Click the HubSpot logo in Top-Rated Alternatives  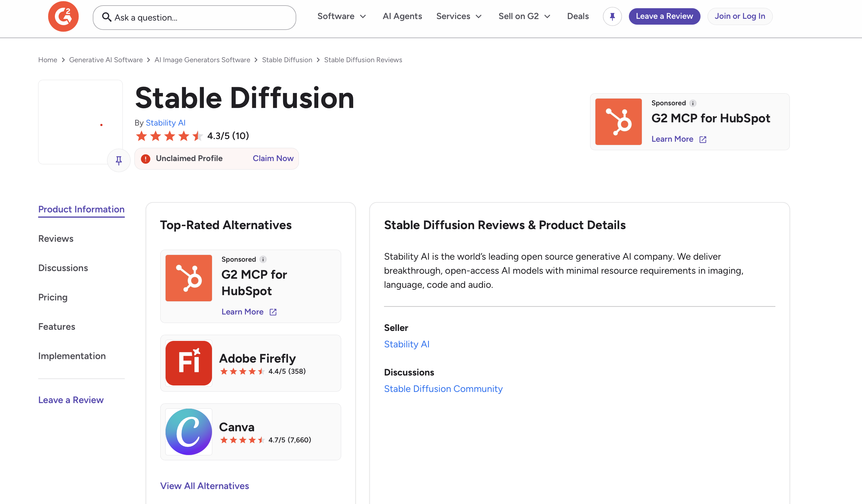pyautogui.click(x=189, y=278)
